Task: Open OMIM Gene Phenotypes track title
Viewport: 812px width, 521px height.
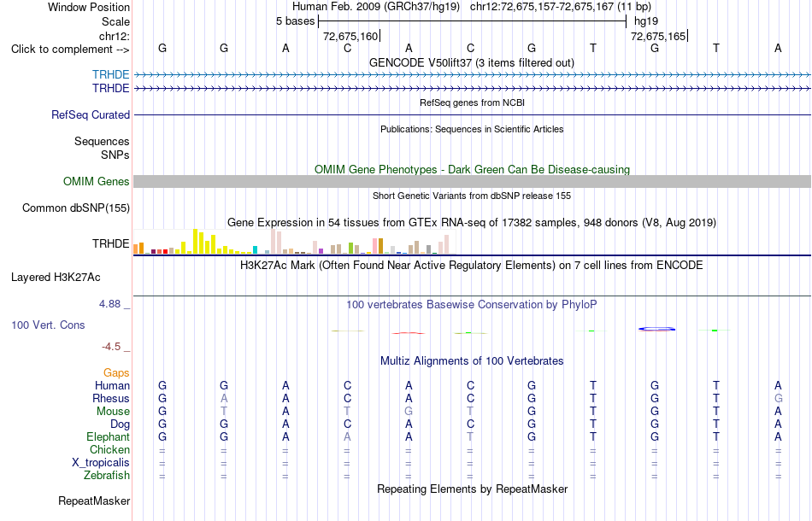Action: click(472, 170)
